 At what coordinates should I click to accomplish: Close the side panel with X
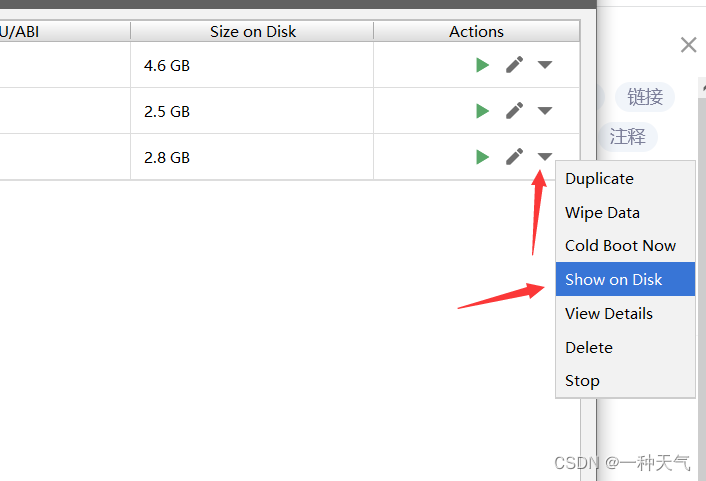pos(688,44)
